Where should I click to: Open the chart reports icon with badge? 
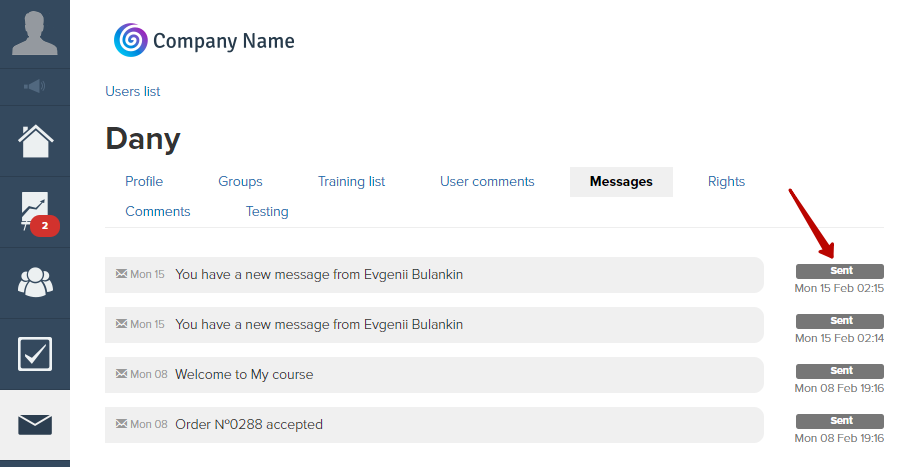tap(35, 211)
